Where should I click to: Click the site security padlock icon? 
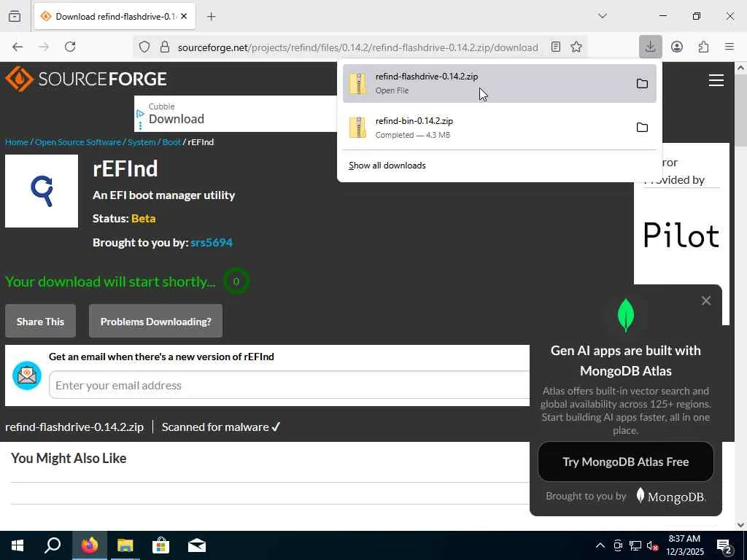(x=165, y=47)
